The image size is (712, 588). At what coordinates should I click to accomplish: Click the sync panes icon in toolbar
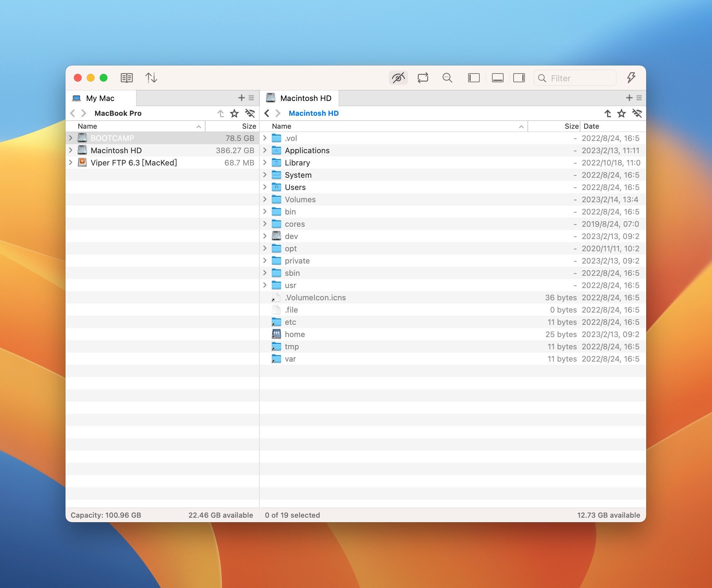[423, 78]
